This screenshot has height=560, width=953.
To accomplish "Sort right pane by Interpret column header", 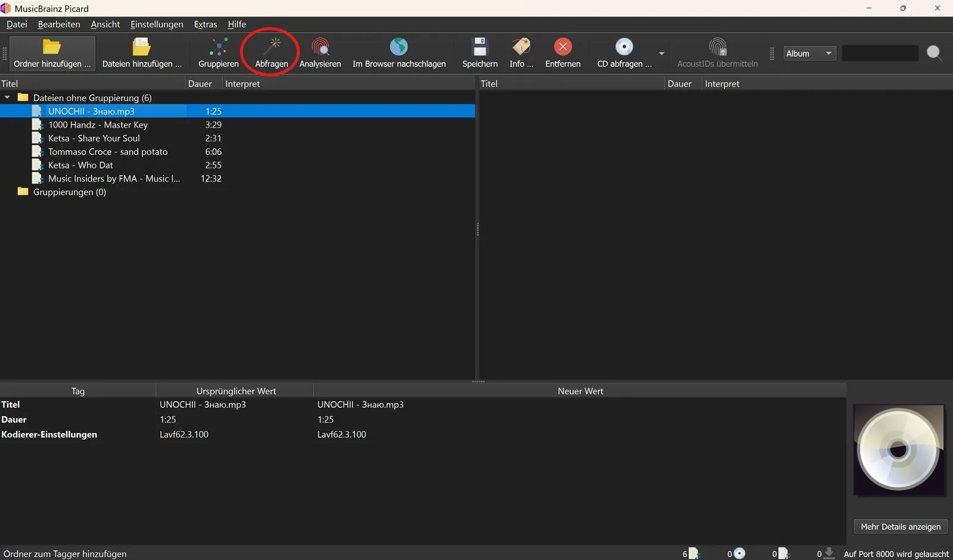I will [827, 84].
